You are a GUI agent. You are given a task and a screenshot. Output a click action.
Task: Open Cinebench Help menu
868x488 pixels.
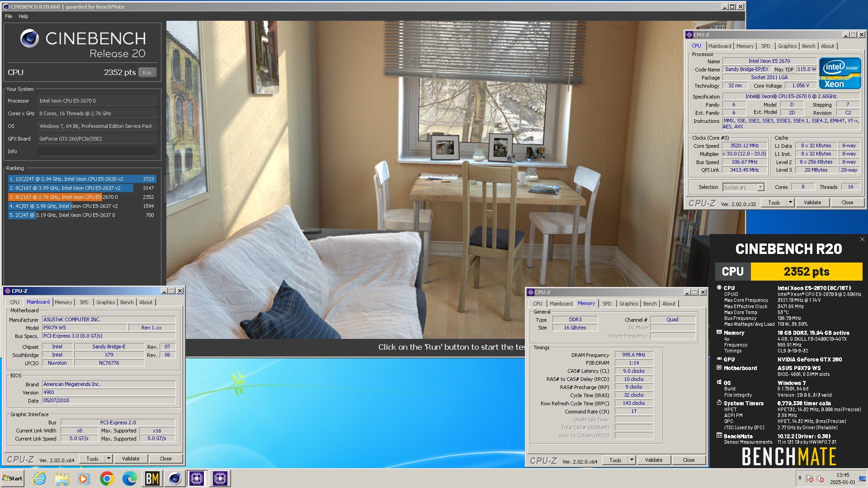pos(24,16)
